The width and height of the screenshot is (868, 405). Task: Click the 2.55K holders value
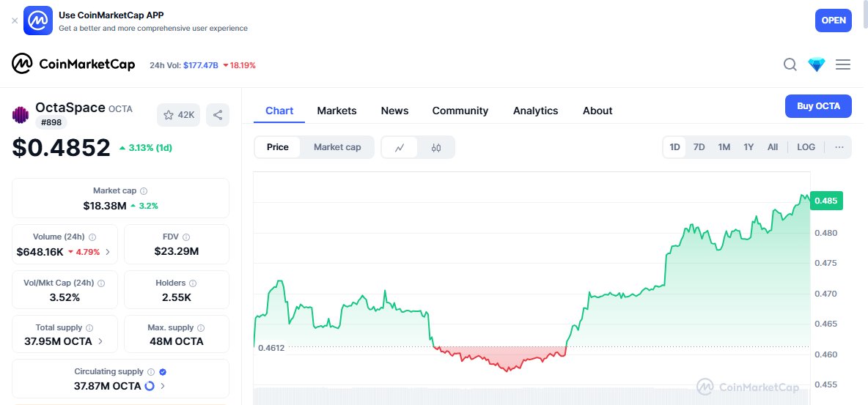click(177, 297)
